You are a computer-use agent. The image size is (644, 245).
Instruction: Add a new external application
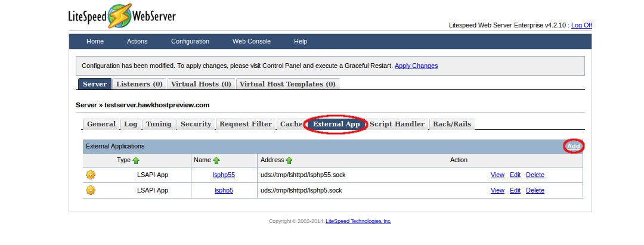tap(573, 146)
